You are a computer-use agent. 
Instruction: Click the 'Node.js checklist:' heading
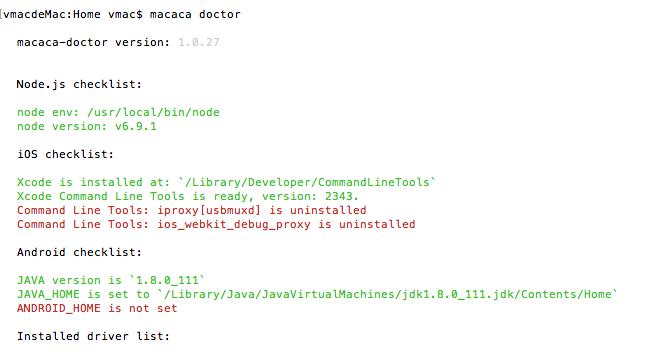(x=79, y=84)
